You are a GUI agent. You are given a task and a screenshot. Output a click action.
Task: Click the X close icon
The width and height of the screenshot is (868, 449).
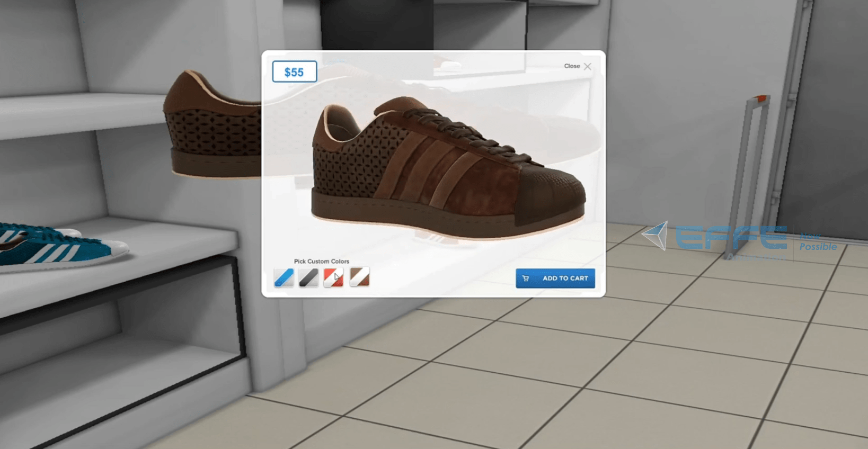coord(588,67)
